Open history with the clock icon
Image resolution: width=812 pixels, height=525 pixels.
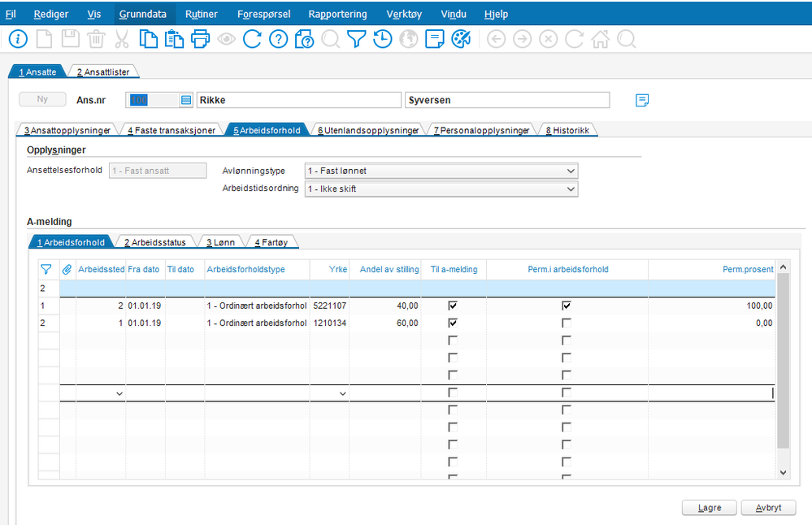tap(382, 39)
